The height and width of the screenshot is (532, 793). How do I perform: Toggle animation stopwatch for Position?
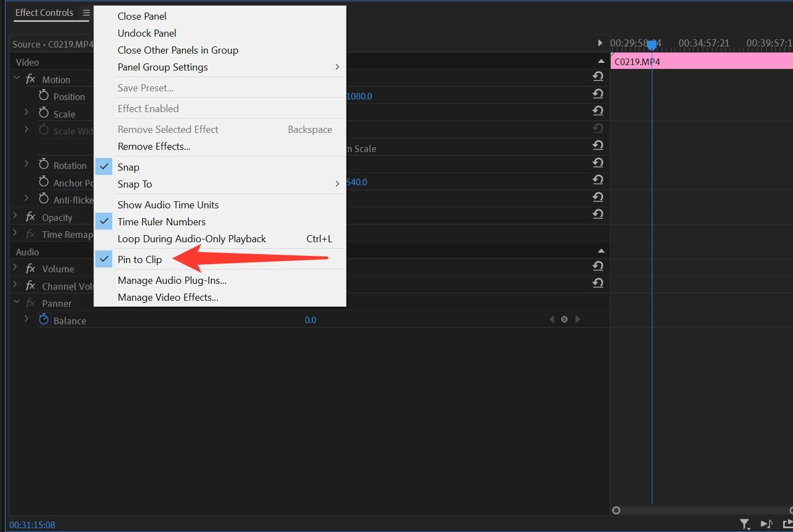(44, 96)
